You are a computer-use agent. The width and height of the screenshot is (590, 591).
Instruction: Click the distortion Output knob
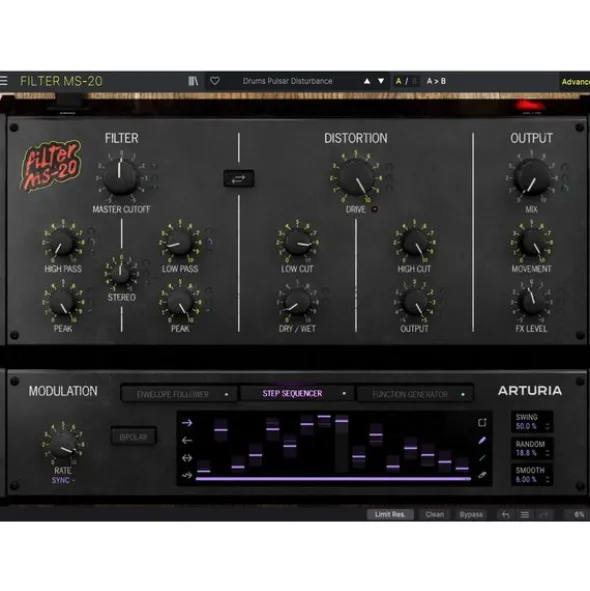(x=414, y=303)
